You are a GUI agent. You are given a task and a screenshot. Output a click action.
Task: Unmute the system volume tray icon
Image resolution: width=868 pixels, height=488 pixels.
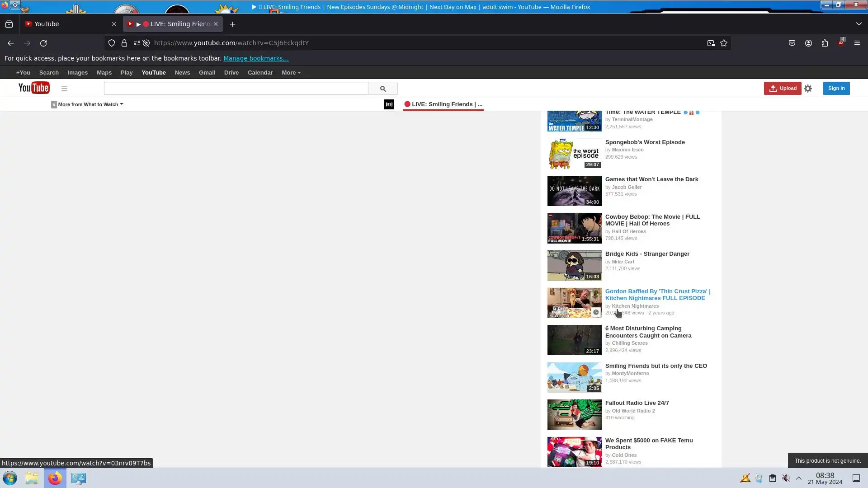point(786,478)
